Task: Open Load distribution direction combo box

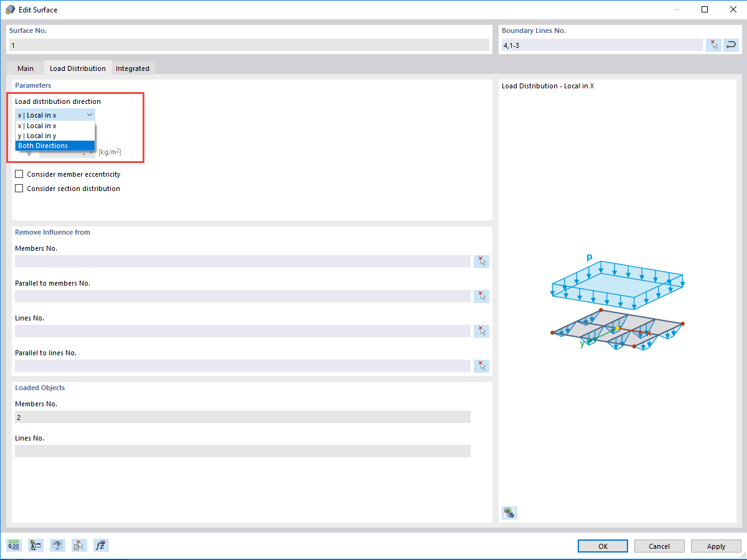Action: click(55, 114)
